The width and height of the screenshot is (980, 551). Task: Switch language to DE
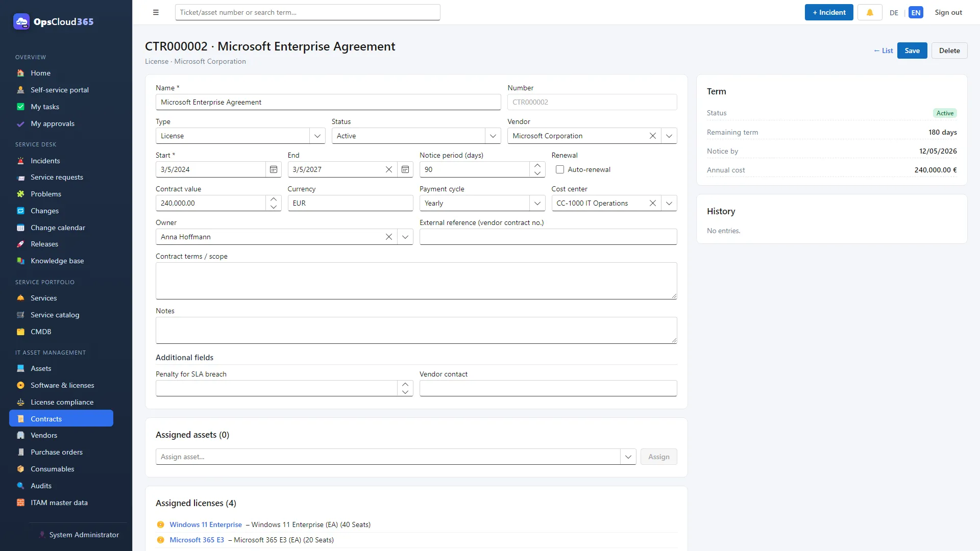(x=894, y=13)
